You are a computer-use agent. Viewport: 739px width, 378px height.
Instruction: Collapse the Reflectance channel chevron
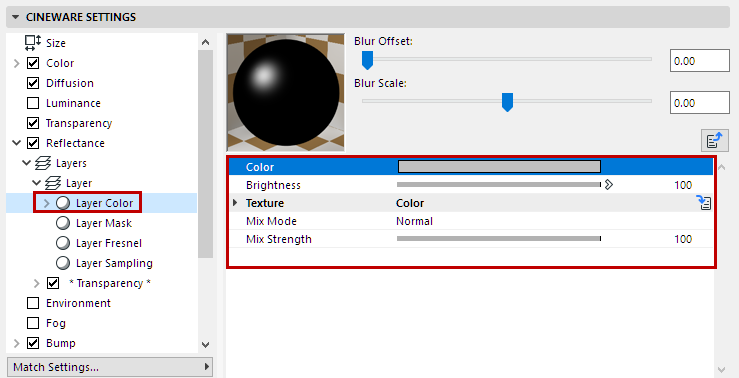17,143
